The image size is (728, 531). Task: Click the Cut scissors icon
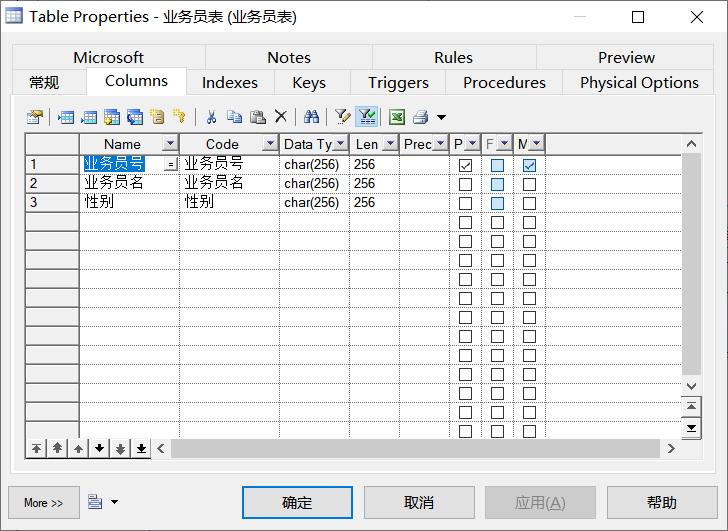coord(211,117)
